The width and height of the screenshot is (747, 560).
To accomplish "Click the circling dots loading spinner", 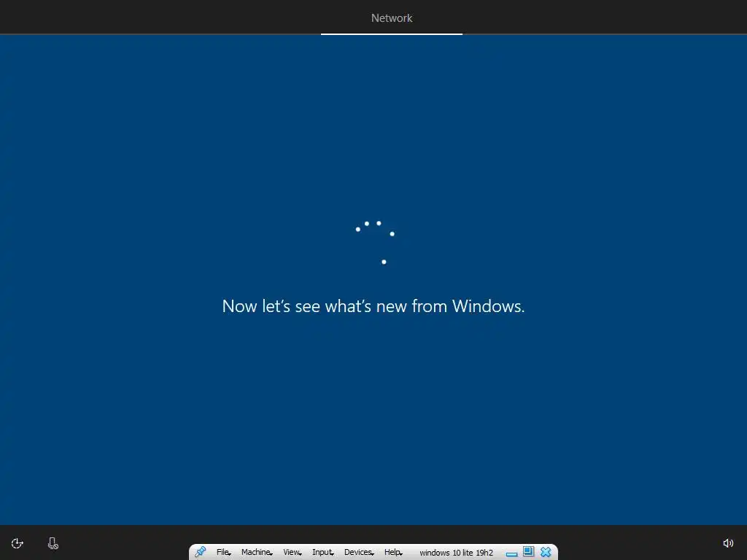I will [x=376, y=242].
